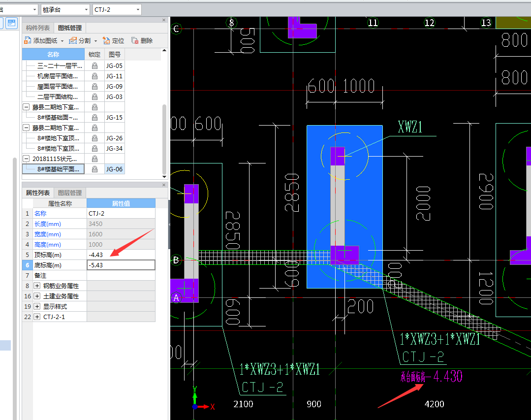Click the 属性值 column header

(x=121, y=203)
